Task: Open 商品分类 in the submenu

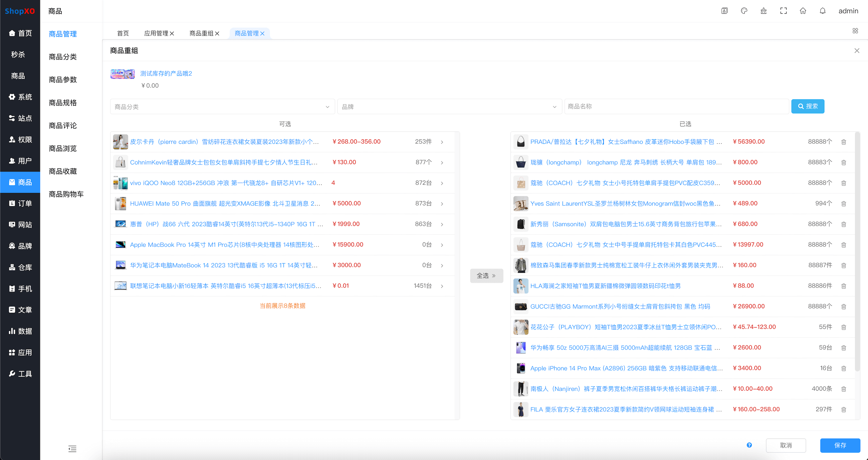Action: click(63, 57)
